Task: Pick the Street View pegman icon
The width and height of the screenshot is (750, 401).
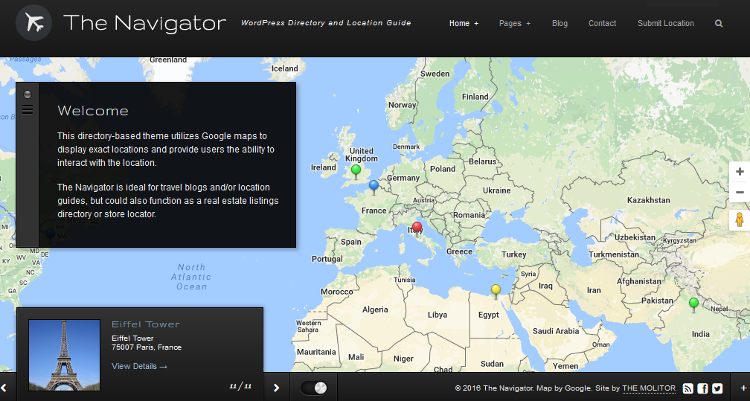Action: click(739, 220)
